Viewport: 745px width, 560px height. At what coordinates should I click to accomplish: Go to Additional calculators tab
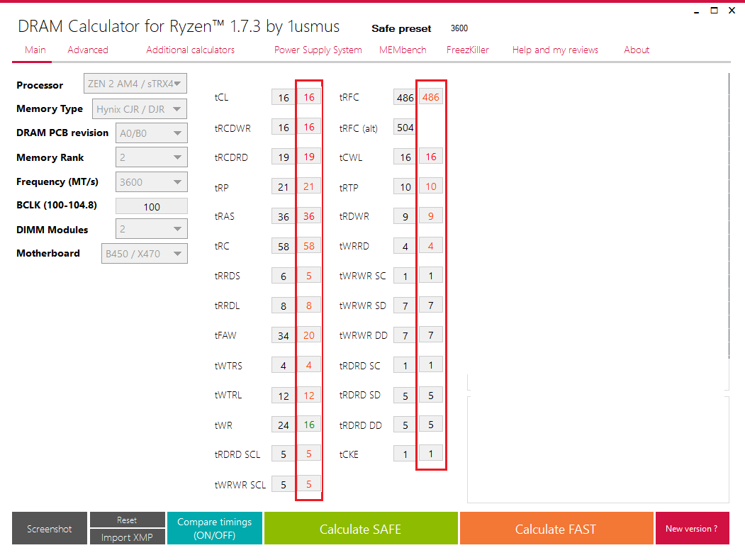pyautogui.click(x=190, y=50)
